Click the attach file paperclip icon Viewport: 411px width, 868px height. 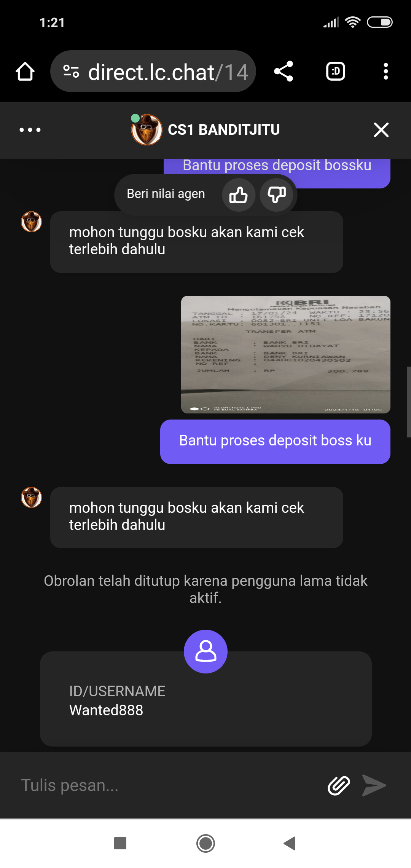point(339,785)
